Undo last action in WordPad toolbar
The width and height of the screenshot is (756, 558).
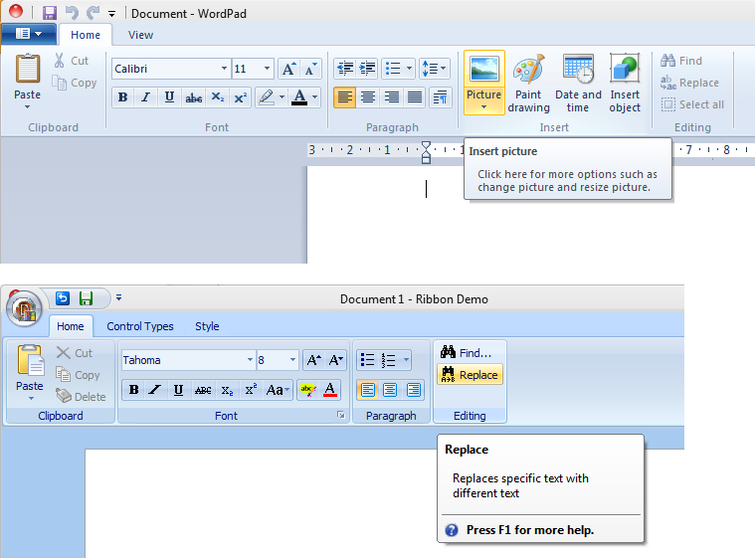pos(72,13)
